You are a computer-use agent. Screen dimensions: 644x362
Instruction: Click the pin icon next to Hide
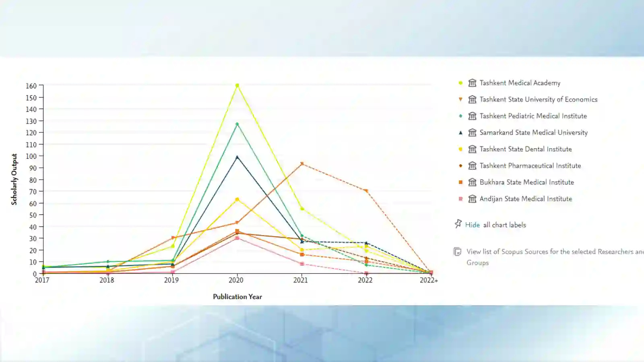pos(458,224)
